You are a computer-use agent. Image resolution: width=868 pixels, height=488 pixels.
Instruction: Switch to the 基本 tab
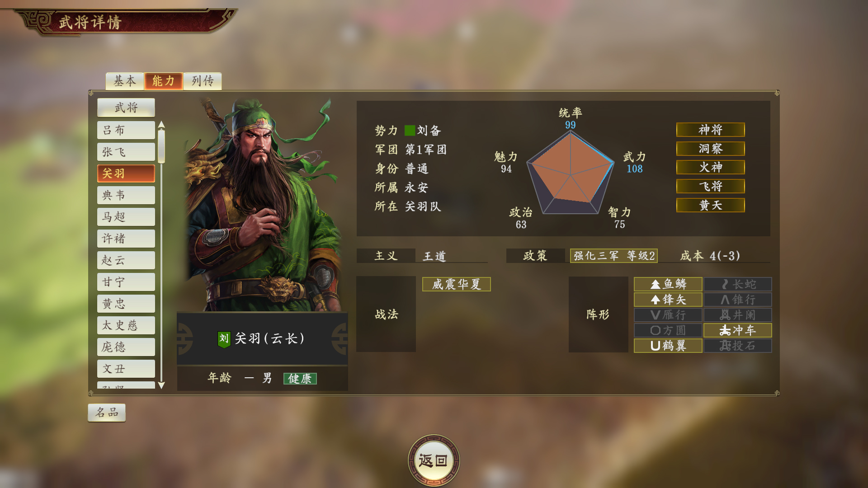[x=125, y=81]
